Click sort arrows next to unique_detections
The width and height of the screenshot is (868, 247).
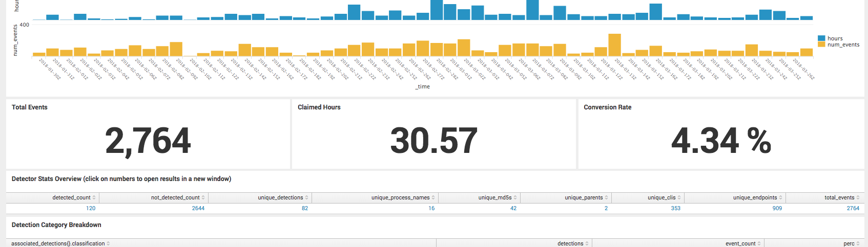coord(307,198)
